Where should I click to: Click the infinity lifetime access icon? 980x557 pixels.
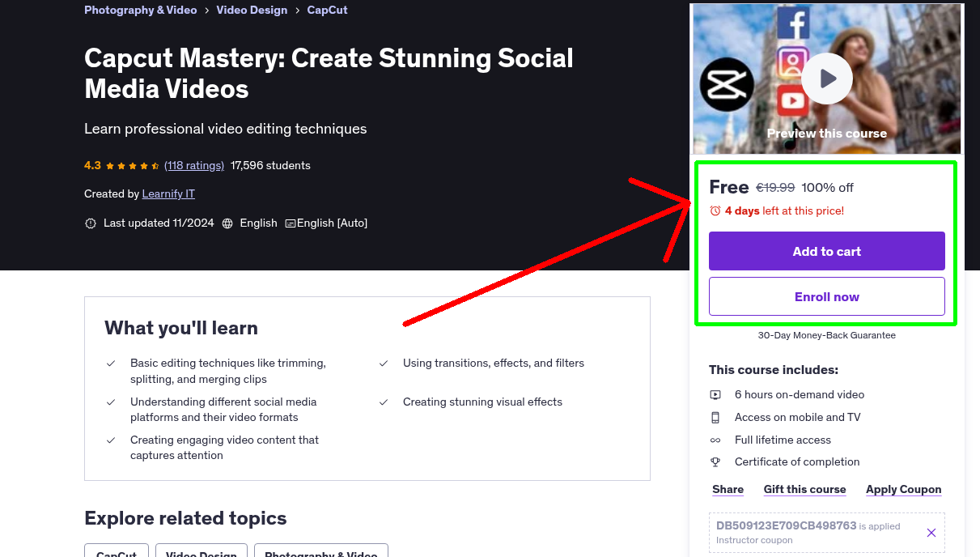715,440
